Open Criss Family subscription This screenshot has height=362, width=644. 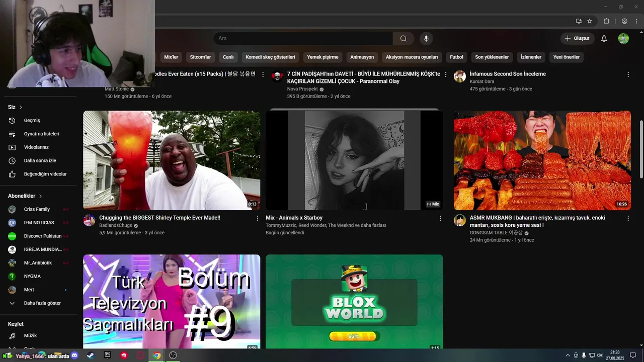click(39, 209)
